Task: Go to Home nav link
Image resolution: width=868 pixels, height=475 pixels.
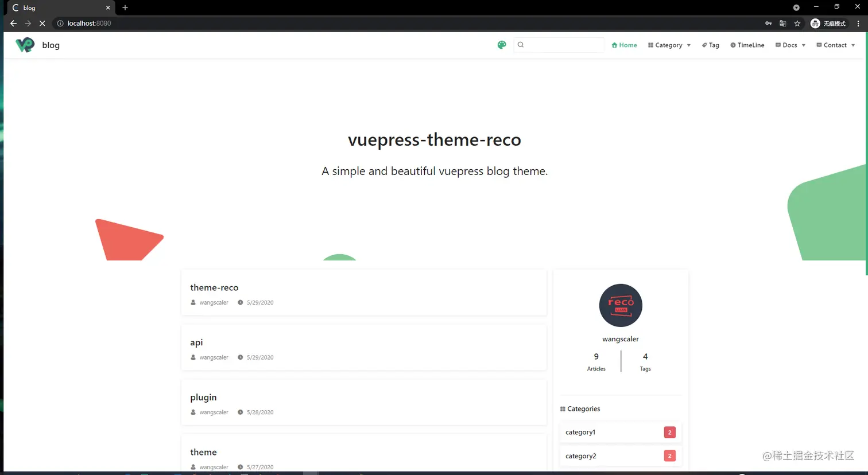Action: pyautogui.click(x=624, y=45)
